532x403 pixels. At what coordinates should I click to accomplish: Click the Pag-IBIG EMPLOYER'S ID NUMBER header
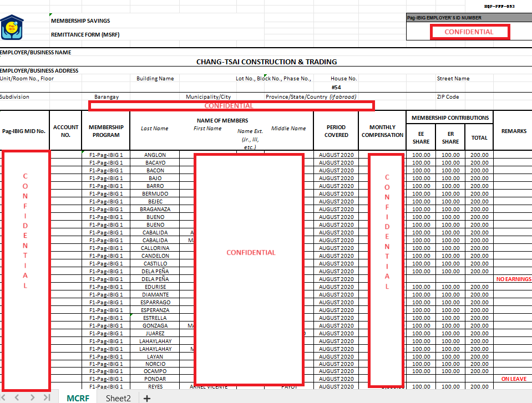click(444, 18)
